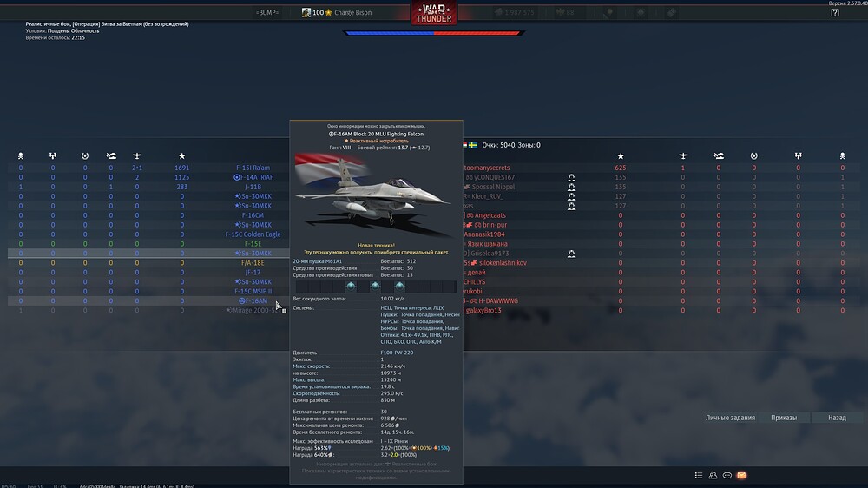Click the score star icon in left team header
This screenshot has height=488, width=868.
tap(181, 156)
